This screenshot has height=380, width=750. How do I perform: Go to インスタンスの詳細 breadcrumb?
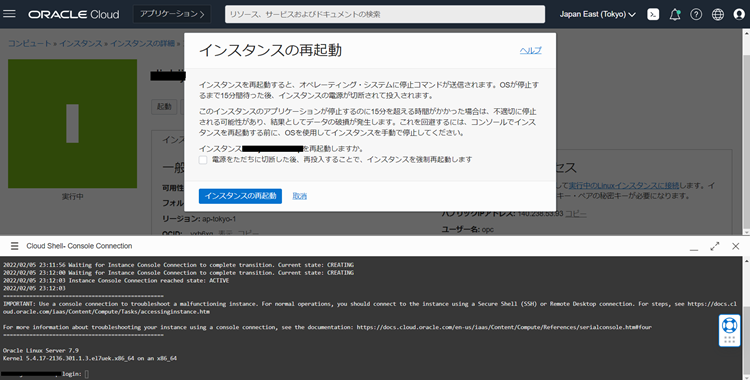tap(142, 44)
